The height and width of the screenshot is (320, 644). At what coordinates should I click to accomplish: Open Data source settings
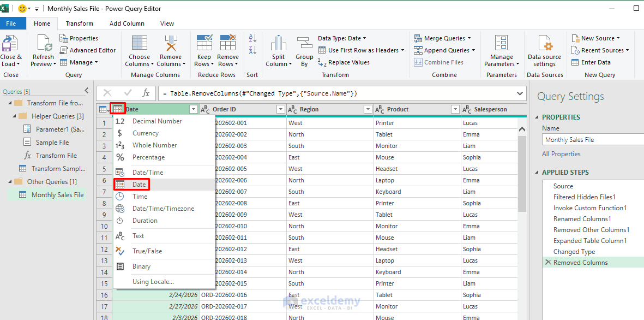pos(545,51)
